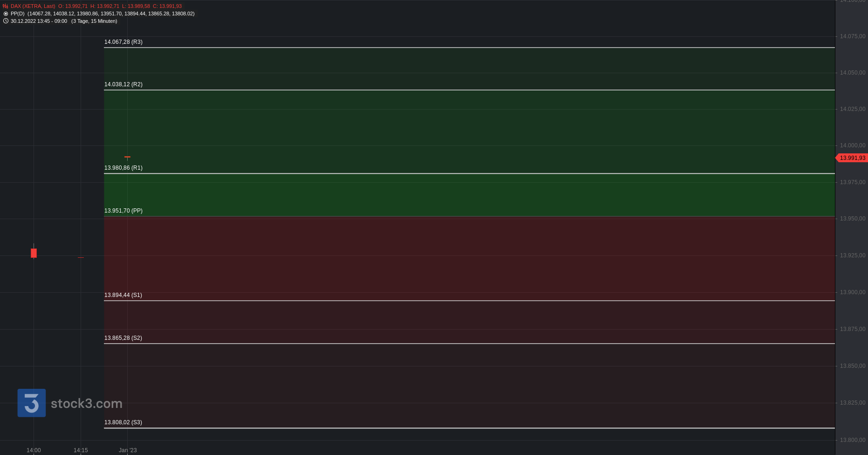Click the 14:00 time axis label
The image size is (868, 455).
click(34, 450)
